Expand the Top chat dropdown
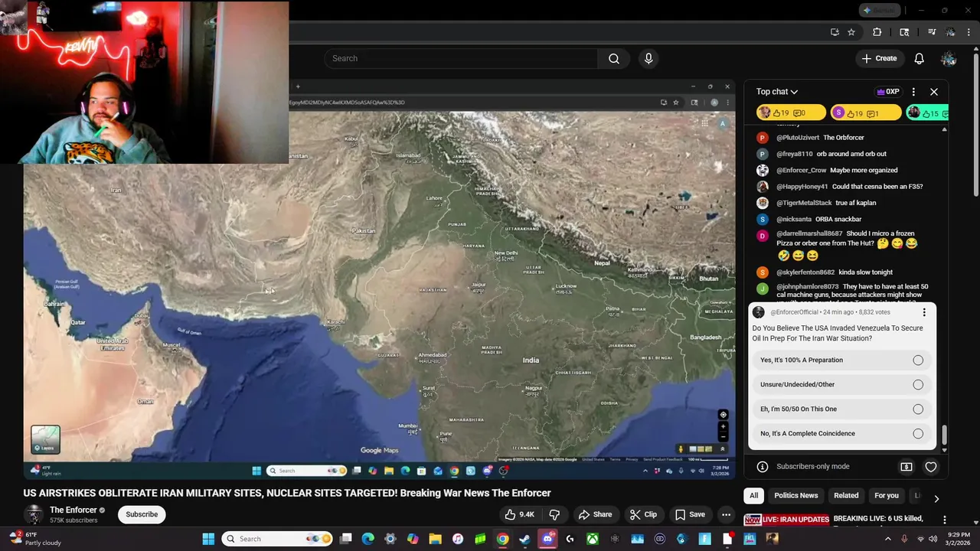This screenshot has width=980, height=551. 777,92
